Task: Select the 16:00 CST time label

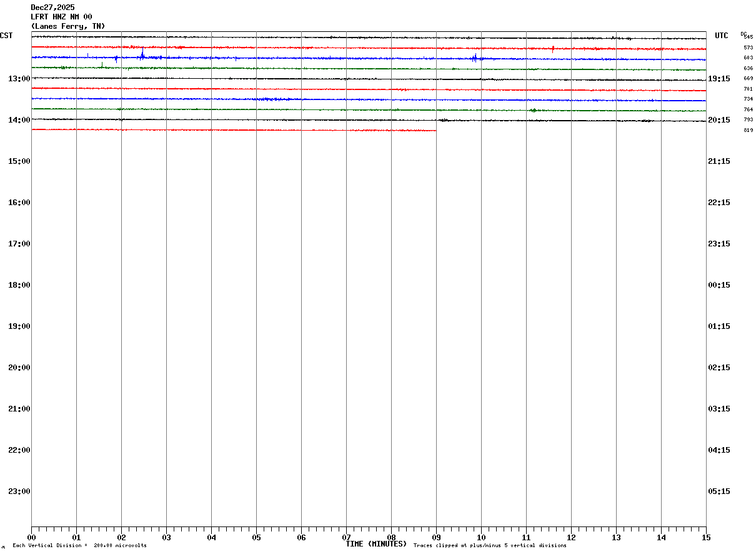Action: click(19, 203)
